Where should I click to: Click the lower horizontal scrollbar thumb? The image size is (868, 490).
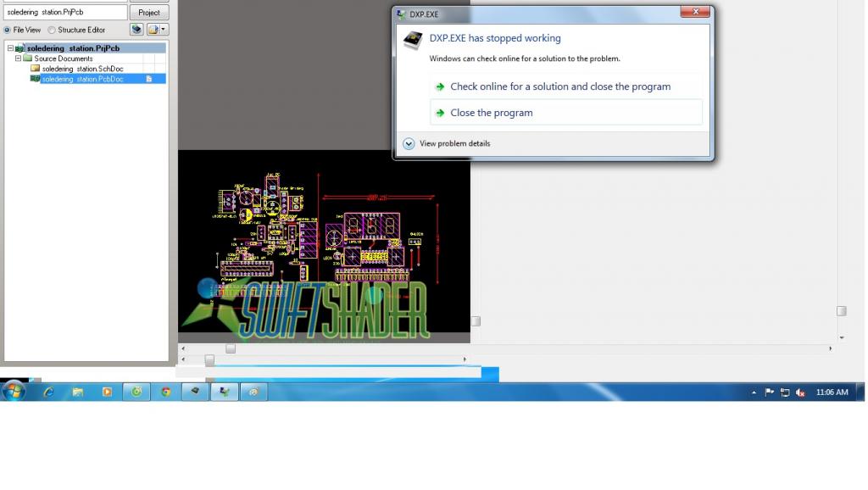tap(209, 360)
